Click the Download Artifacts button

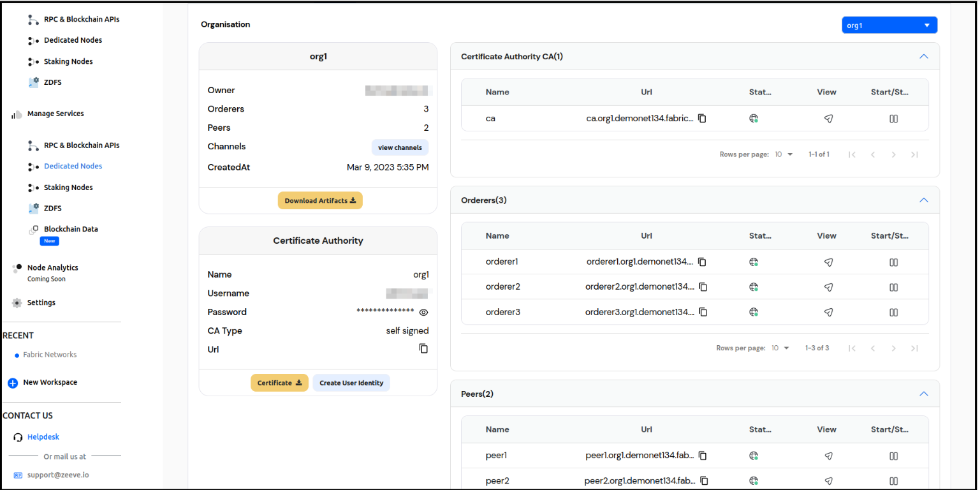pos(320,200)
